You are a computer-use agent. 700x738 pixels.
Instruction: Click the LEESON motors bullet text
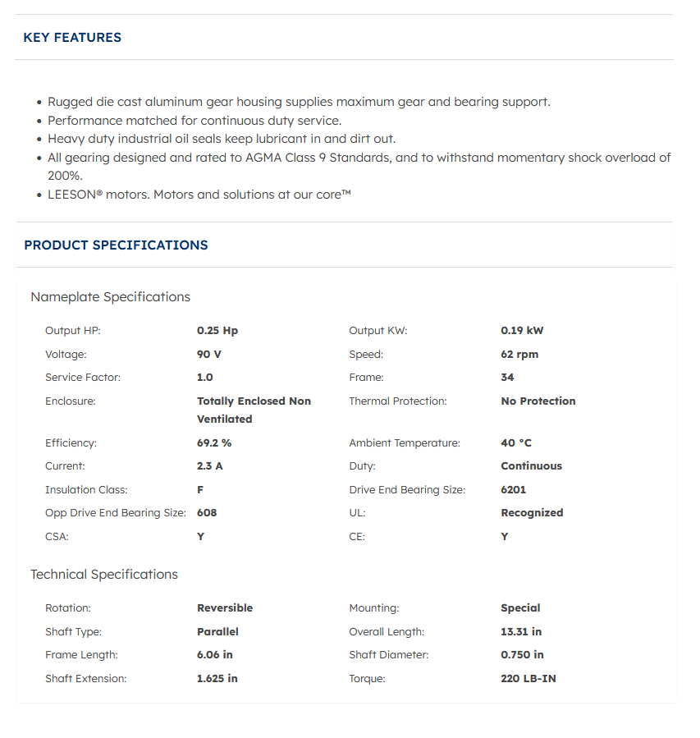pos(199,195)
